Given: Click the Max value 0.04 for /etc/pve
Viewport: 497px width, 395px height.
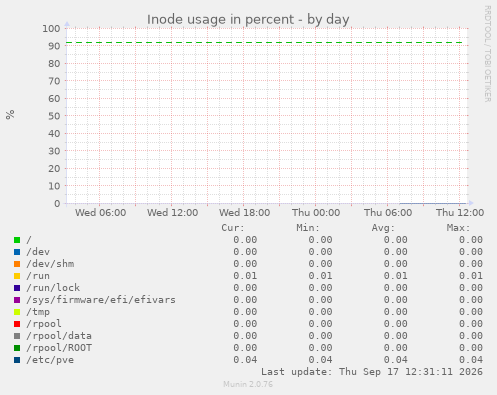Looking at the screenshot, I should tap(471, 360).
